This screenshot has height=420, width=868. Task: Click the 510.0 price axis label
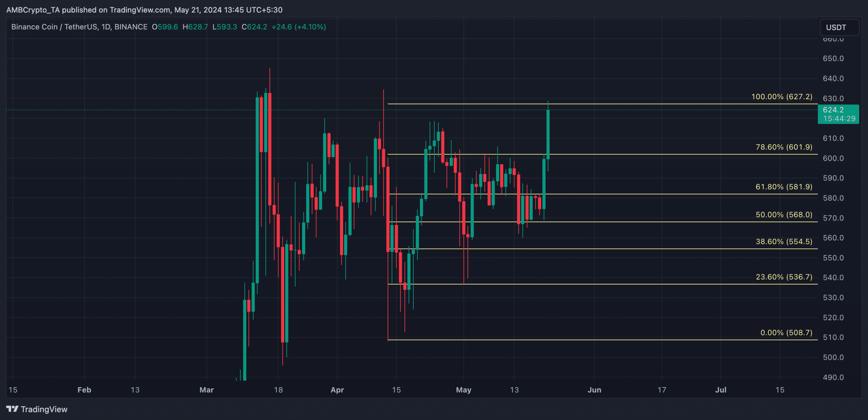click(833, 337)
